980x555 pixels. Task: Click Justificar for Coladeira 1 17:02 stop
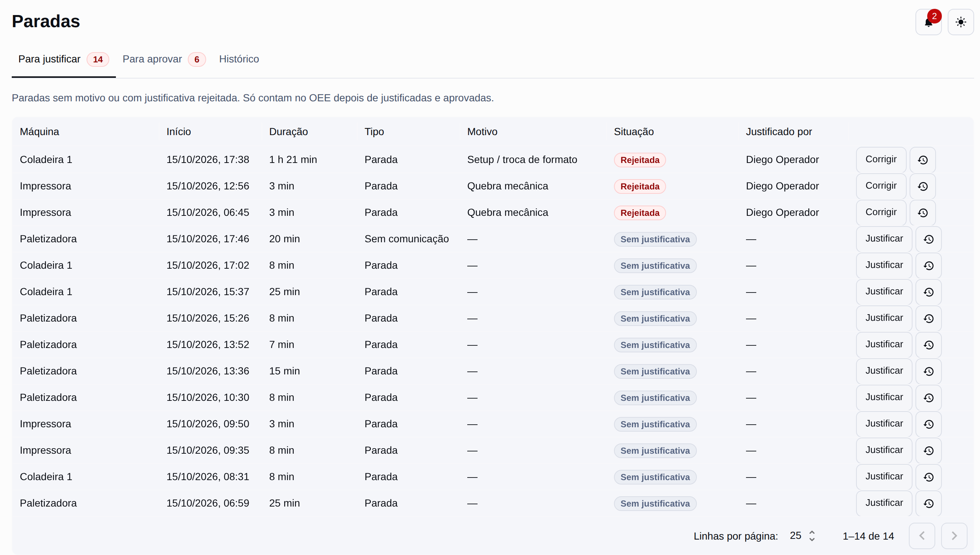(884, 266)
